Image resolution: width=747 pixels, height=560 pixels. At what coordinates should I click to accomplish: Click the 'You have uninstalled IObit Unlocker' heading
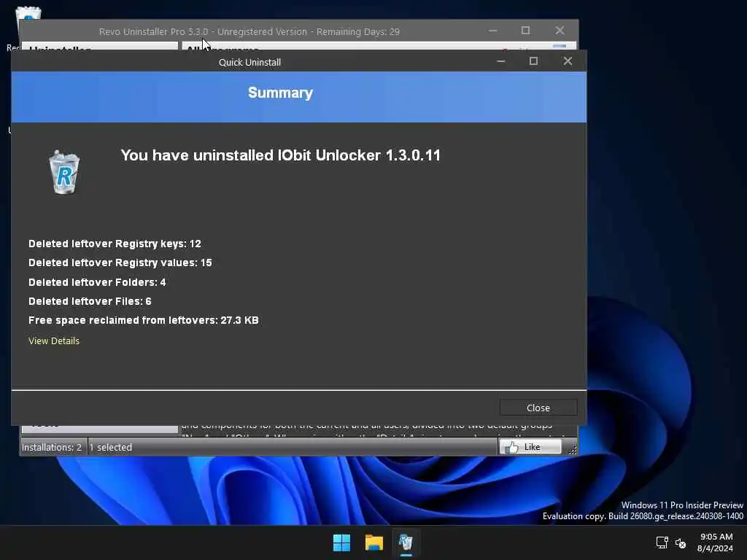pyautogui.click(x=281, y=155)
